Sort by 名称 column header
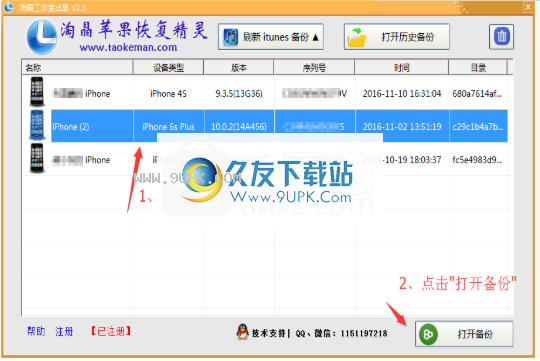The image size is (540, 361). 77,68
